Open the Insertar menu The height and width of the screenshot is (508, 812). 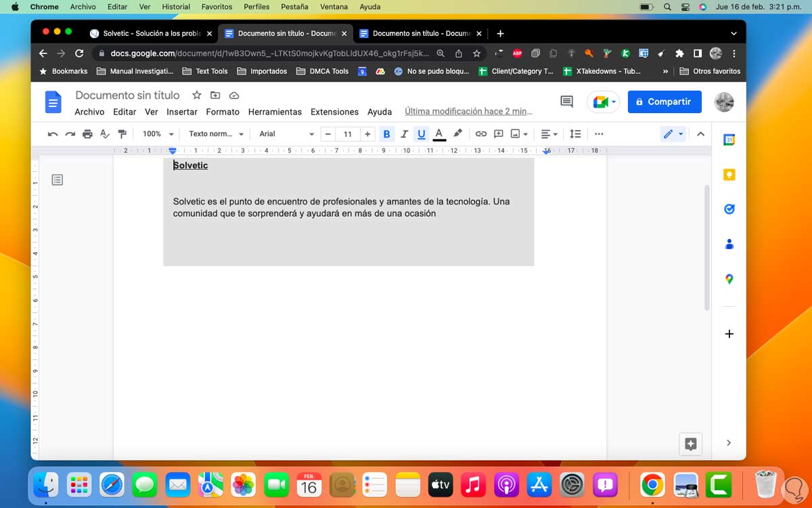coord(182,112)
